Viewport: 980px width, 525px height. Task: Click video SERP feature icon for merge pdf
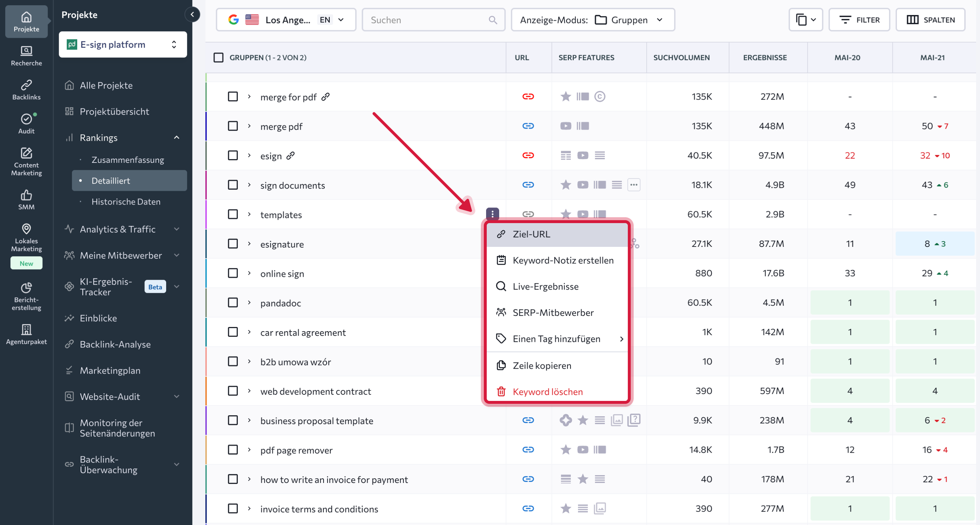[x=566, y=126]
